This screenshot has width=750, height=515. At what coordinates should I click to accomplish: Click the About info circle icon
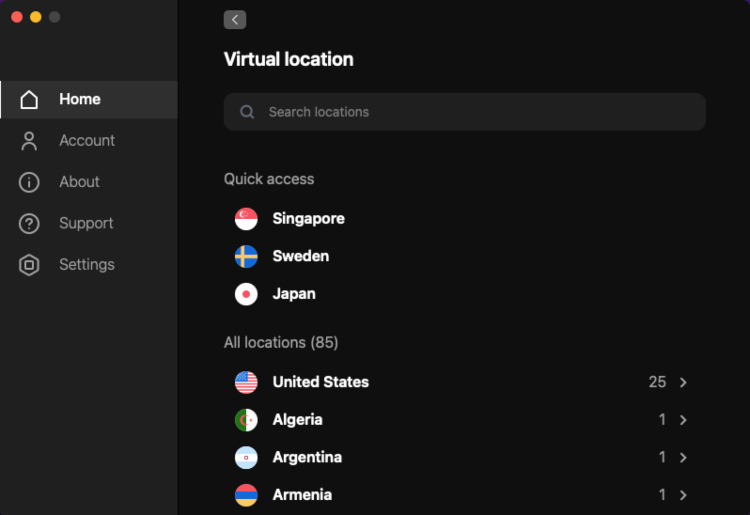(x=29, y=182)
